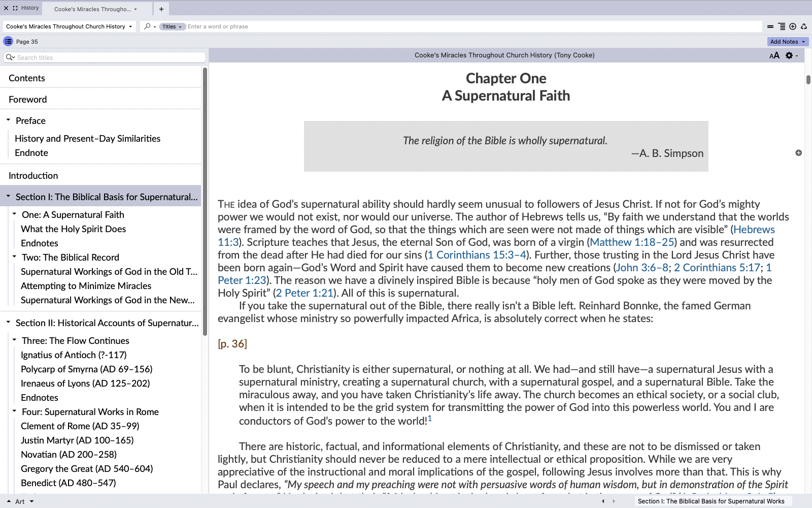The image size is (812, 508).
Task: Click the table of contents list icon
Action: [8, 42]
